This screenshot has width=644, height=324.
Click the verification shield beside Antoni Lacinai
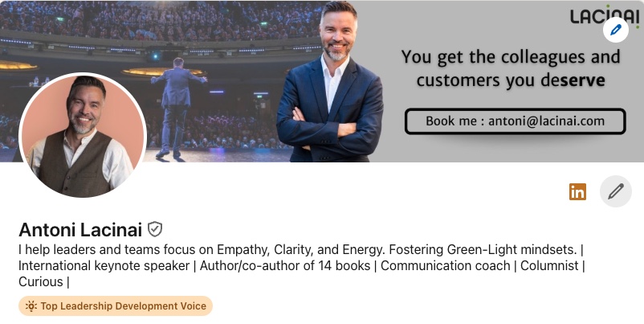(x=155, y=229)
